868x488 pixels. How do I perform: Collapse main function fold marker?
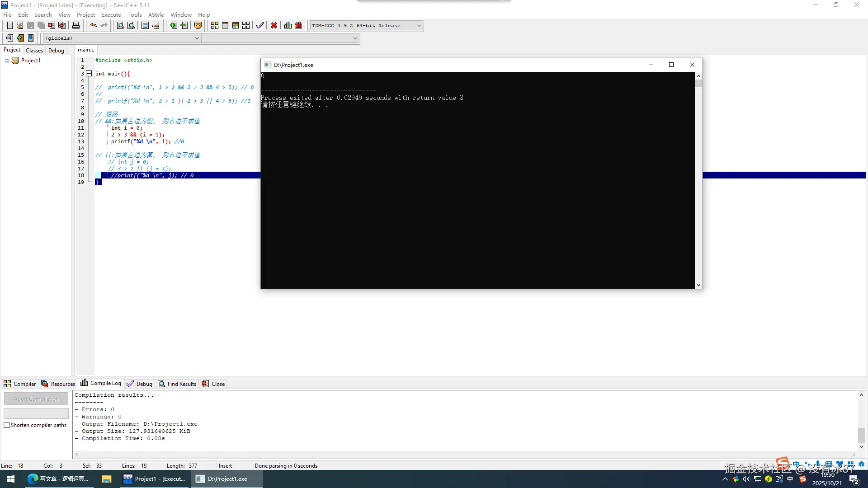coord(89,74)
